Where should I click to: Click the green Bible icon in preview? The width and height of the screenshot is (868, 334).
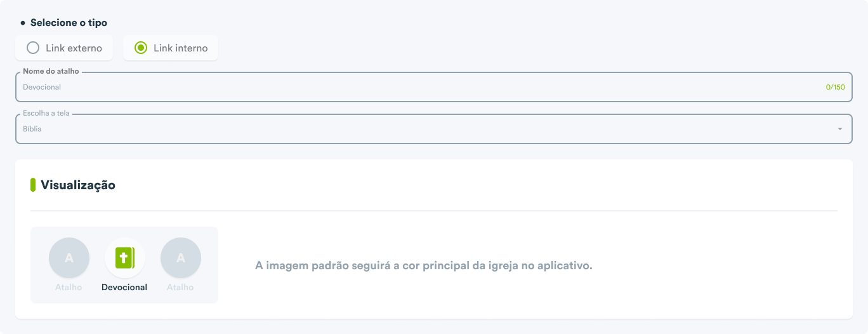coord(125,258)
